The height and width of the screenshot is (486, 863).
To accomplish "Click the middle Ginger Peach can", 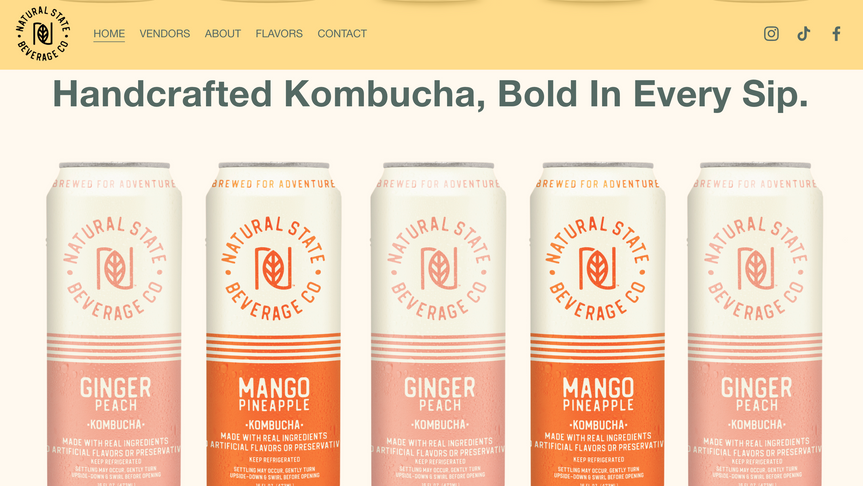I will 438,324.
